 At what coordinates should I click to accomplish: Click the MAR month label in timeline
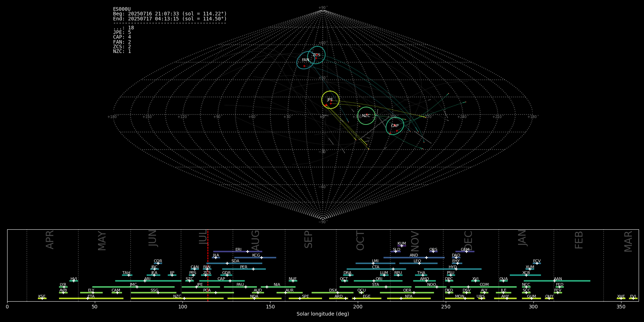pos(628,241)
